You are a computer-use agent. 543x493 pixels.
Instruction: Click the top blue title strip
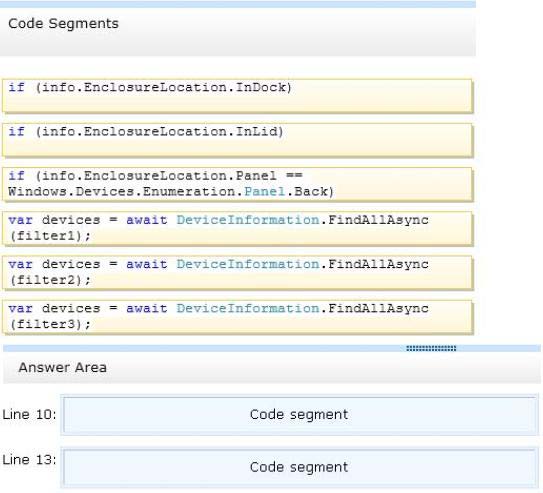pos(238,4)
